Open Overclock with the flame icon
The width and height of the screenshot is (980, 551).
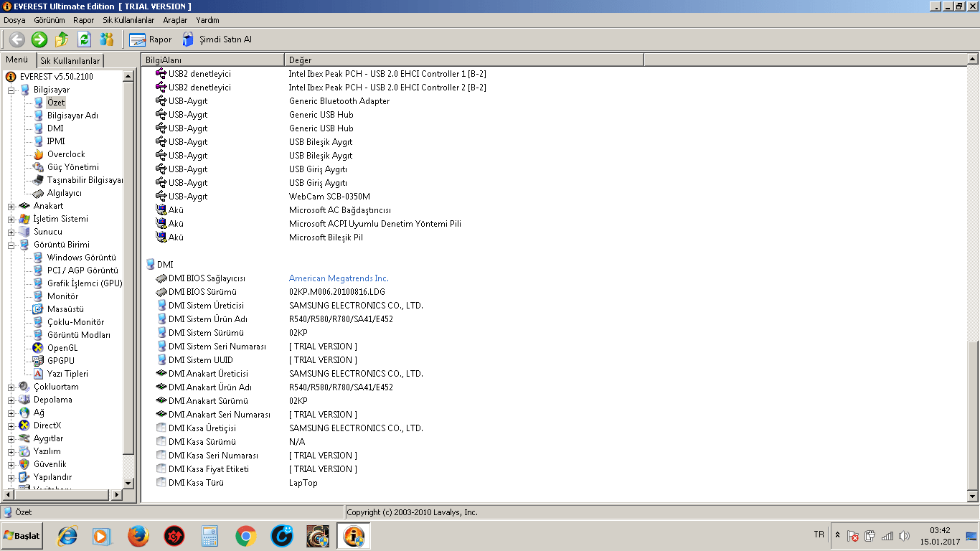66,154
